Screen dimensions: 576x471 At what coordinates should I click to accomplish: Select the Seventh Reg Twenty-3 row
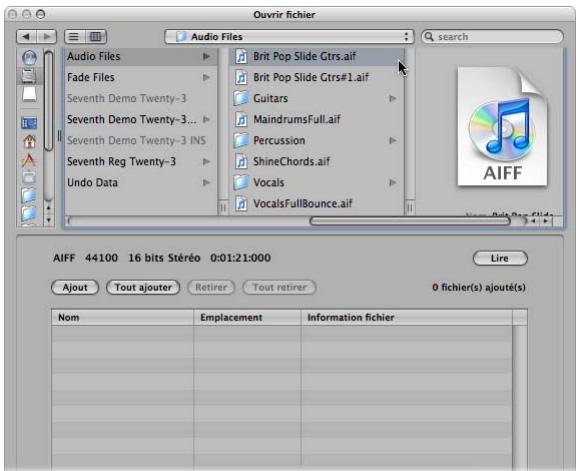[141, 162]
